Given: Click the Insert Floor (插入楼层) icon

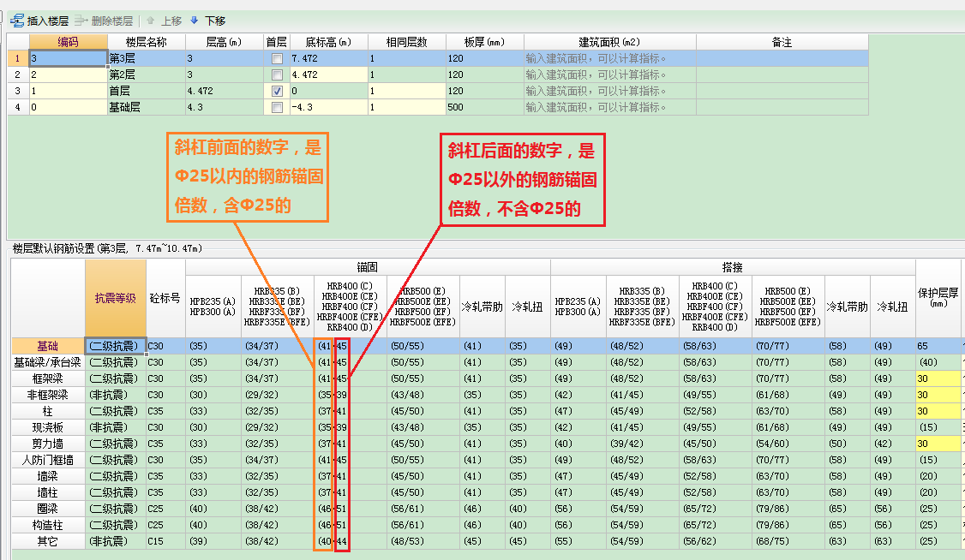Looking at the screenshot, I should (x=17, y=21).
